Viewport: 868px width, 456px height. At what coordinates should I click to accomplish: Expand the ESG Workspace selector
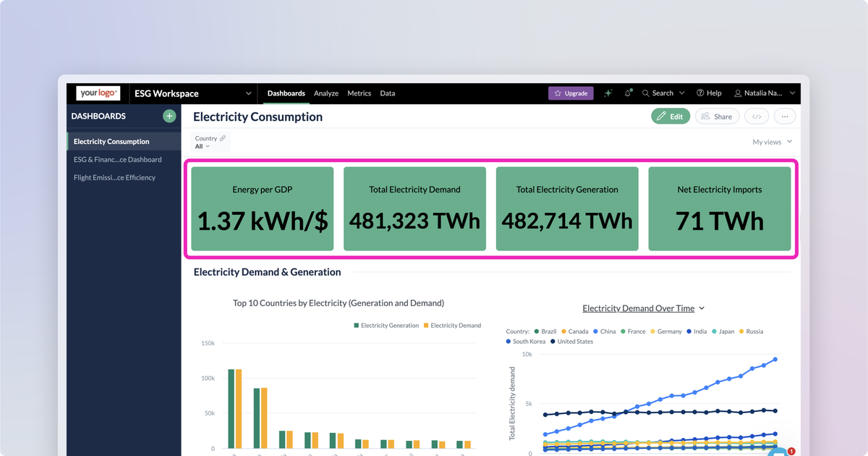(x=248, y=93)
